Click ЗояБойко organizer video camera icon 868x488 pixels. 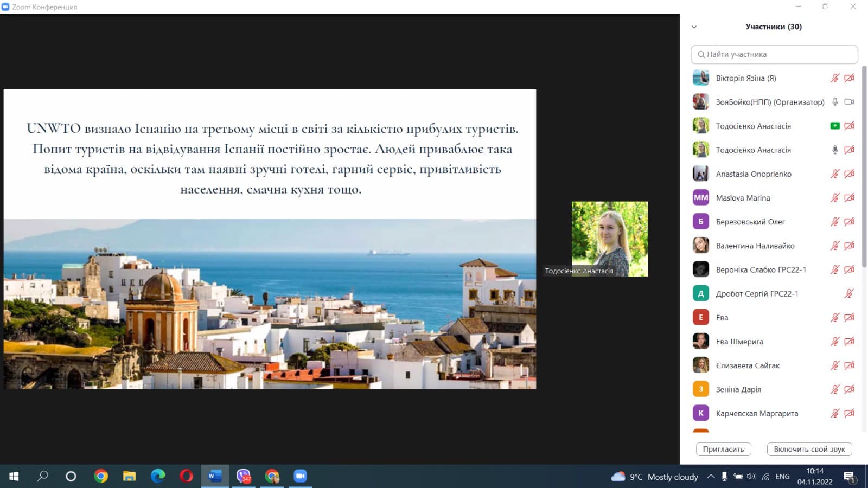(850, 102)
